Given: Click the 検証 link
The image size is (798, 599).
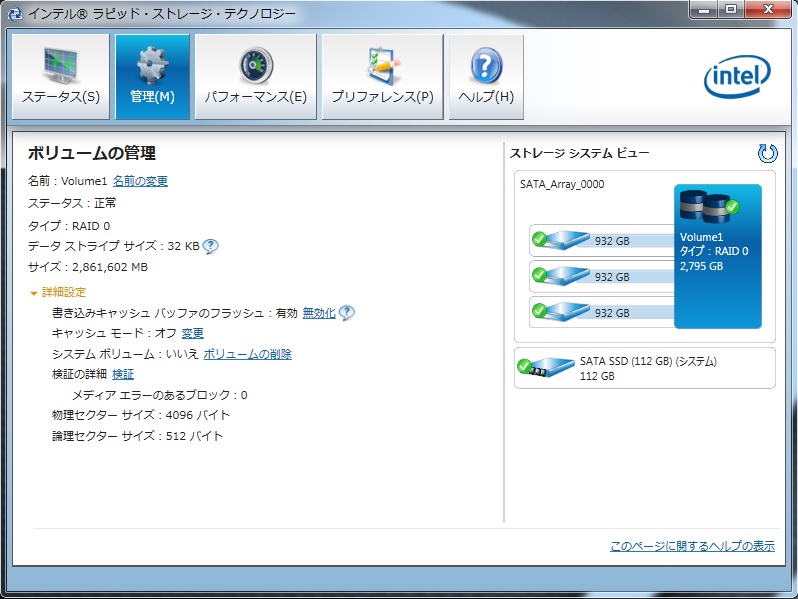Looking at the screenshot, I should (x=123, y=375).
